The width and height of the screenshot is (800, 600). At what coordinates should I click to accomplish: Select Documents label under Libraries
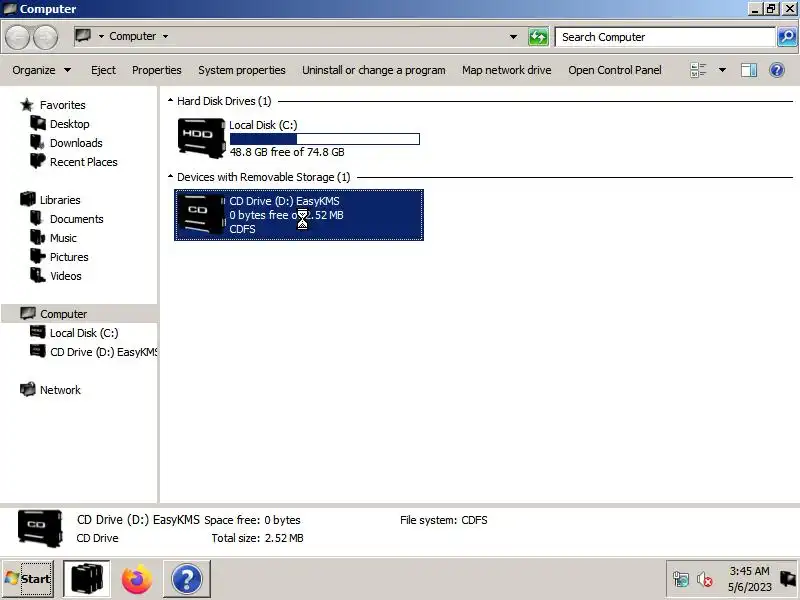click(x=77, y=219)
